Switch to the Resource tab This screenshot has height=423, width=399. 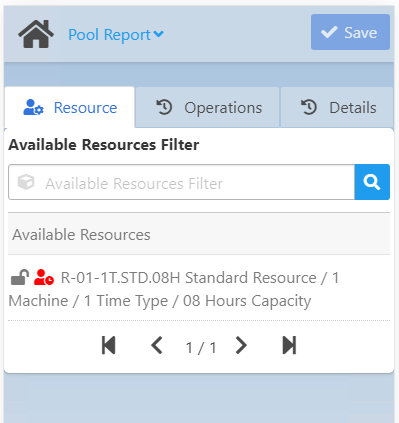[70, 108]
